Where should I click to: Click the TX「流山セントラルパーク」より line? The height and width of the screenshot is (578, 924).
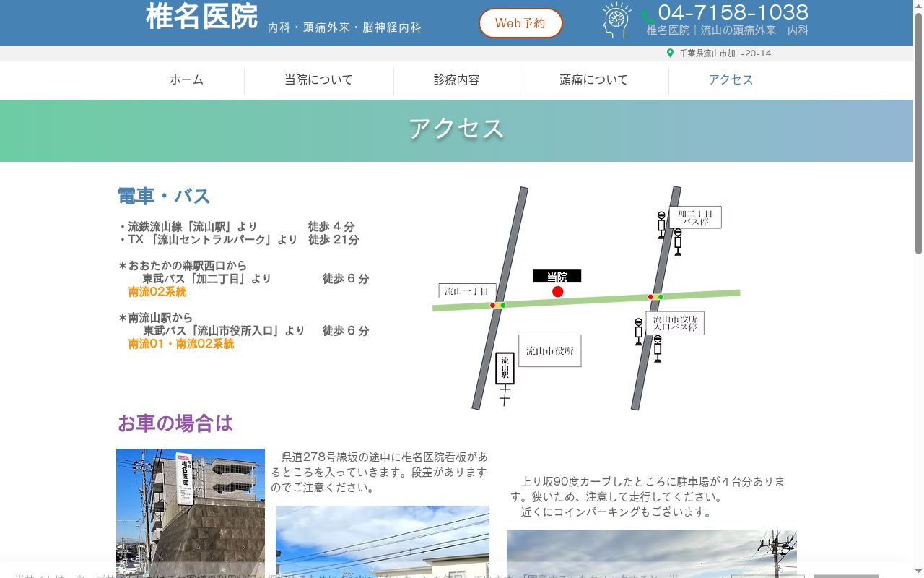[x=239, y=240]
